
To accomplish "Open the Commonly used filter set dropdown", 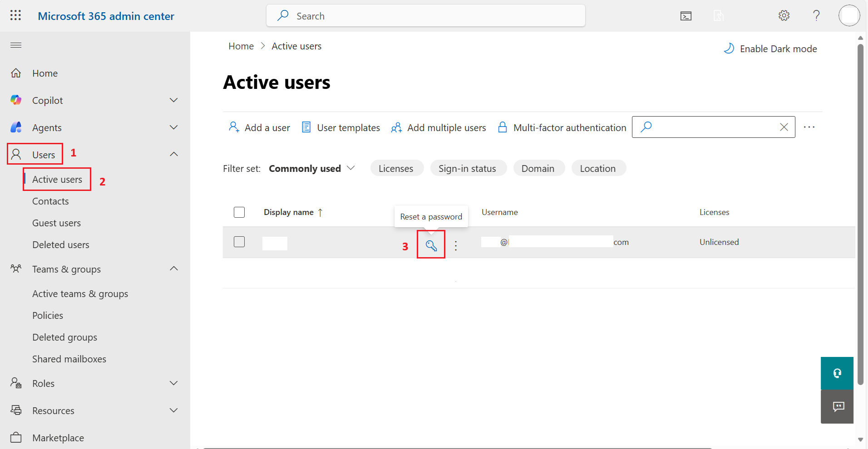I will pos(312,168).
